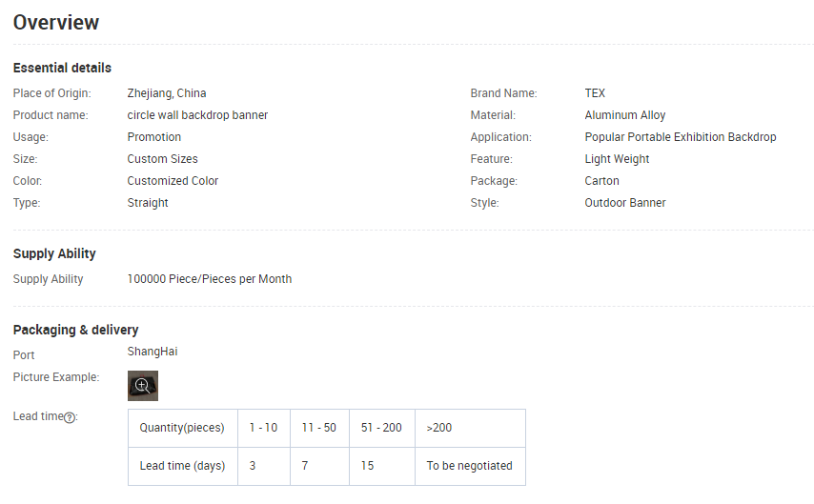Select 100000 Piece/Pieces per Month text

(x=210, y=279)
